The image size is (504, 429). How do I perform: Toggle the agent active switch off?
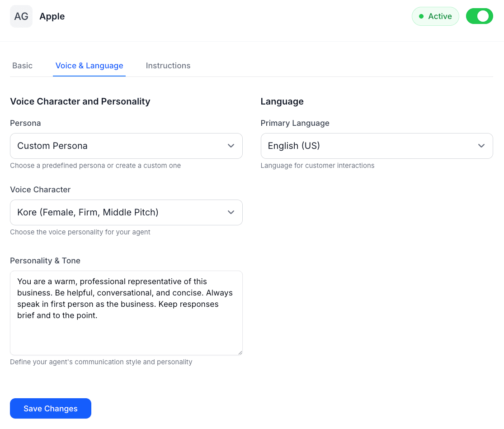coord(479,16)
